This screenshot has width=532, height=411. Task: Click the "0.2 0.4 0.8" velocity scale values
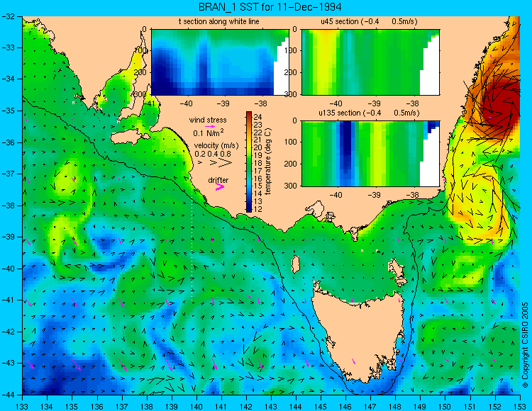(x=213, y=154)
